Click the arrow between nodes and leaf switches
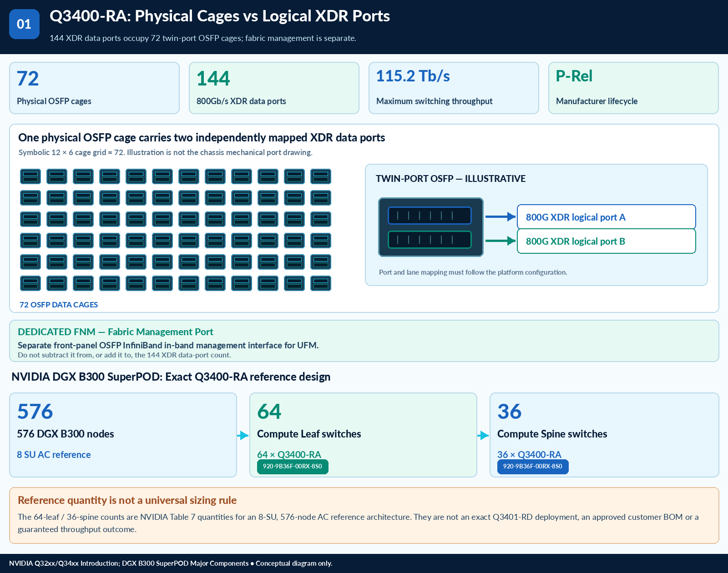728x573 pixels. click(243, 436)
